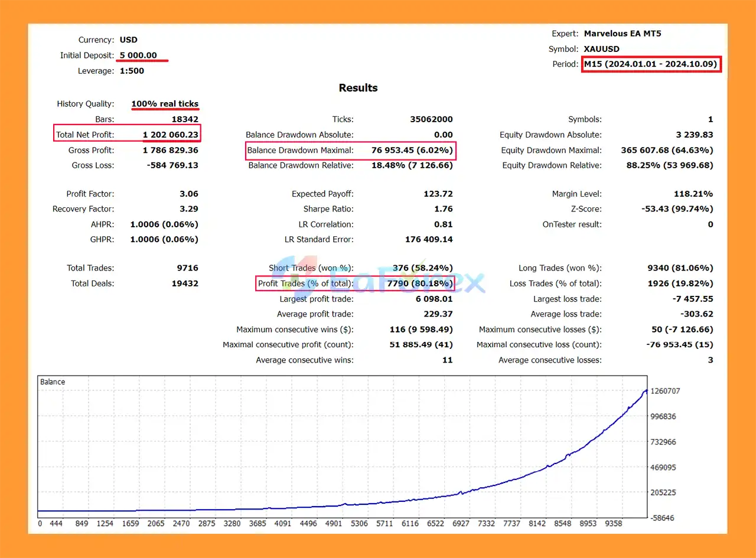Click the Total Net Profit value 1 202 060.23
Viewport: 756px width, 558px height.
[x=170, y=135]
